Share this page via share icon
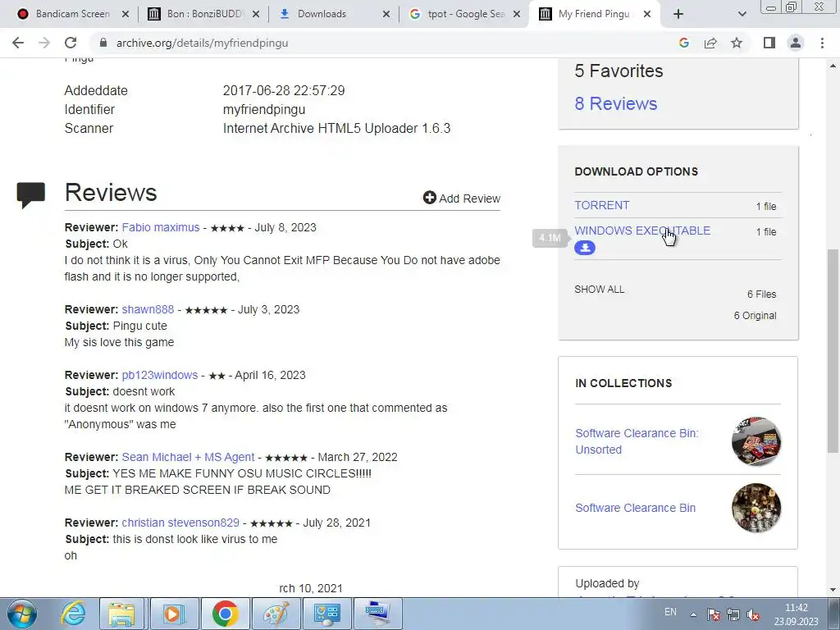 point(710,43)
